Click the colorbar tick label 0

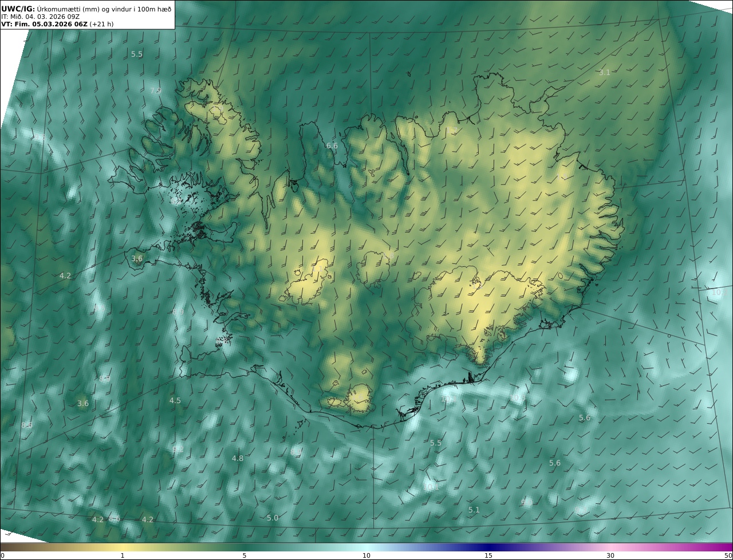tap(2, 555)
